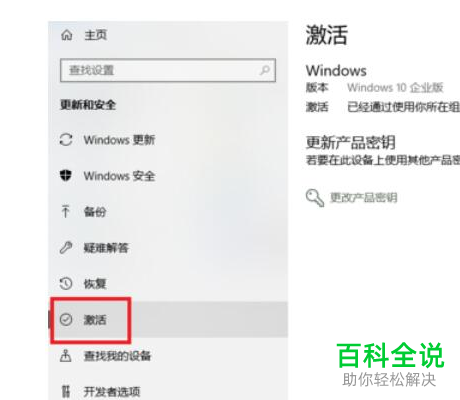
Task: Click the search magnifier icon in 查找设置
Action: click(265, 70)
